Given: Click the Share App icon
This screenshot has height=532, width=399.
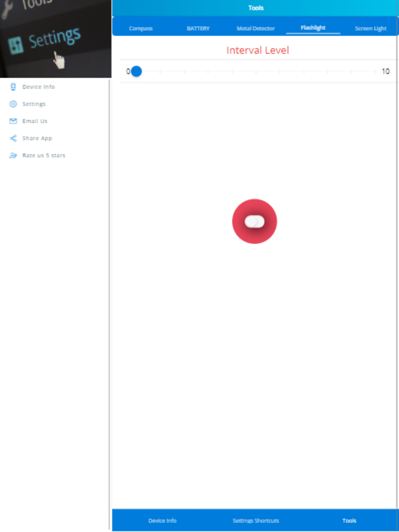Looking at the screenshot, I should tap(13, 138).
